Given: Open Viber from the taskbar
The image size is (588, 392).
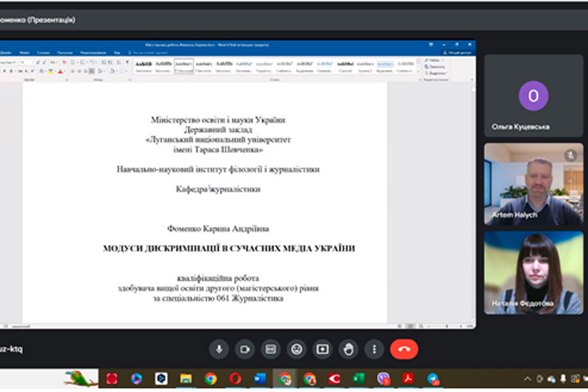Looking at the screenshot, I should coord(384,379).
